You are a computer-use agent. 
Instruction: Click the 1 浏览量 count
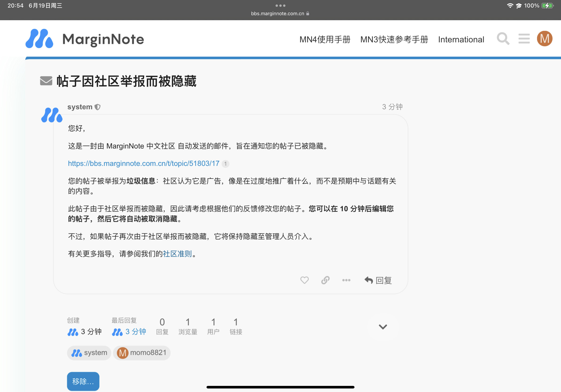[188, 326]
